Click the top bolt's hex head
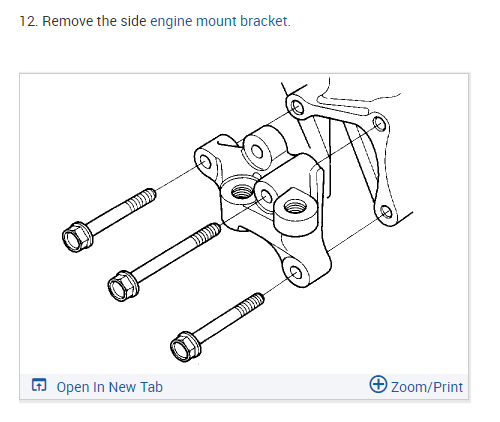This screenshot has width=500, height=422. 77,237
